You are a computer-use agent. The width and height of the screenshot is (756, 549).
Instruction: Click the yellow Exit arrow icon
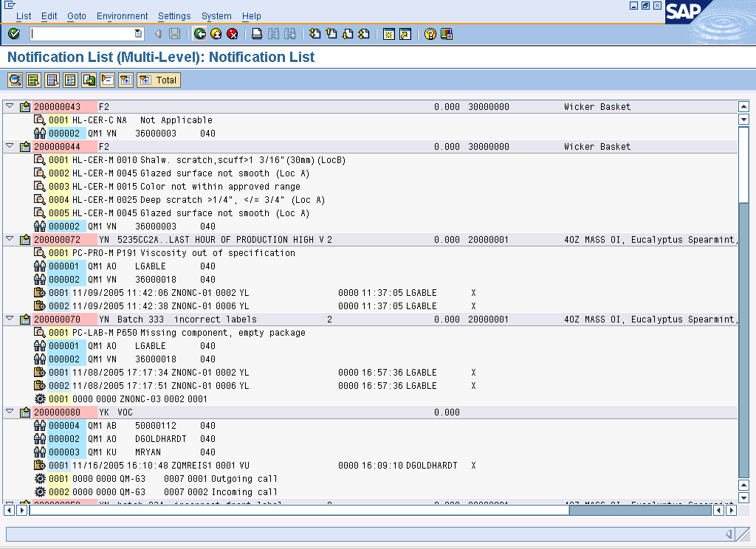coord(216,34)
